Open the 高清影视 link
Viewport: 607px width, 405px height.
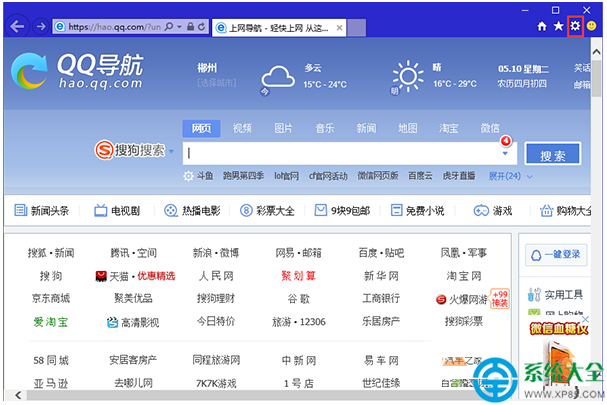pos(133,322)
